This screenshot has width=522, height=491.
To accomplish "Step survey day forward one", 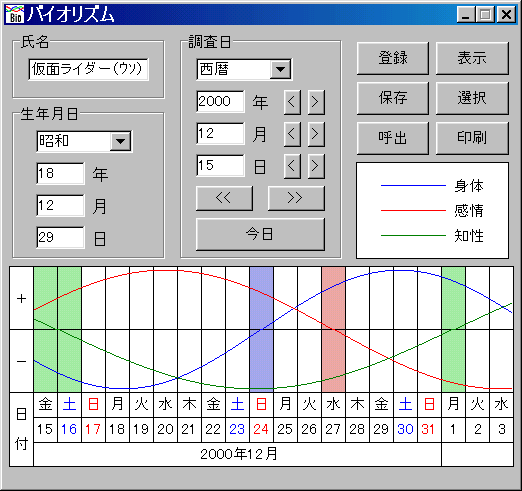I will point(316,166).
